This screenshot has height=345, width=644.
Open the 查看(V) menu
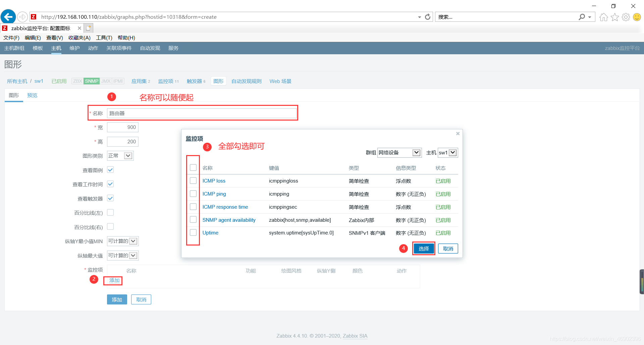click(x=55, y=38)
